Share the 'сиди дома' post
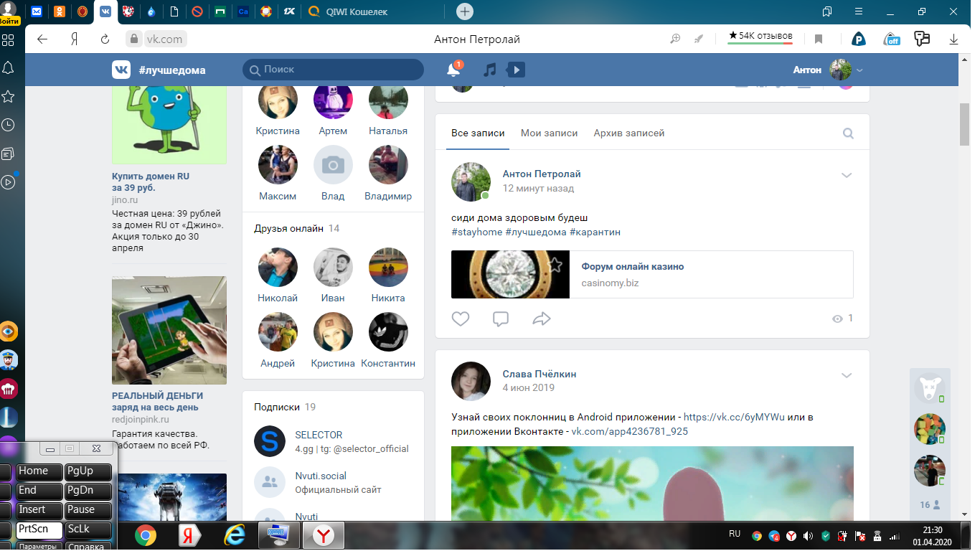Image resolution: width=980 pixels, height=551 pixels. point(542,319)
